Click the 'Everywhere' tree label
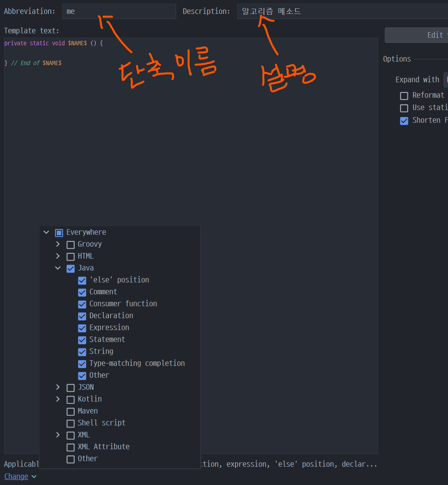This screenshot has width=448, height=485. pos(86,232)
